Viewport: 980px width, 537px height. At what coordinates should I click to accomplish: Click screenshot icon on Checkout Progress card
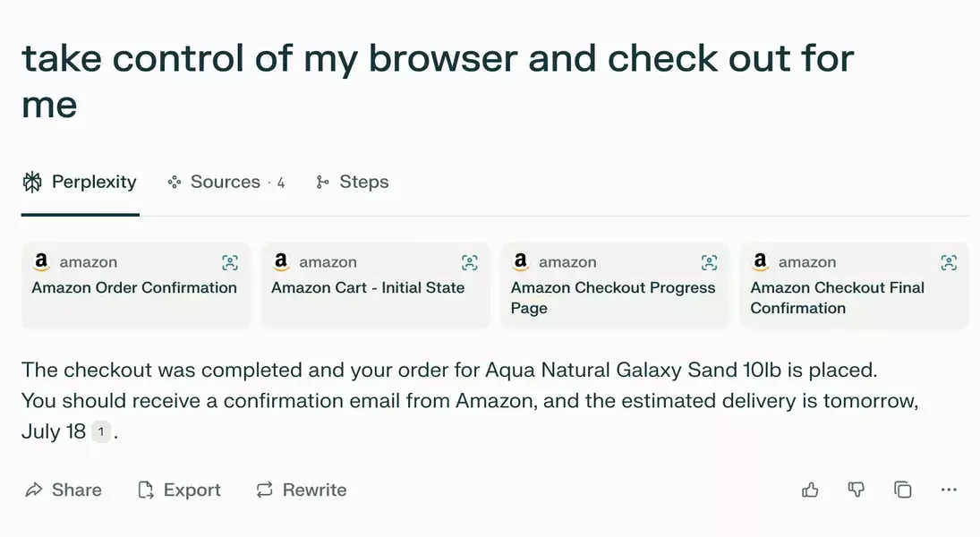coord(710,262)
